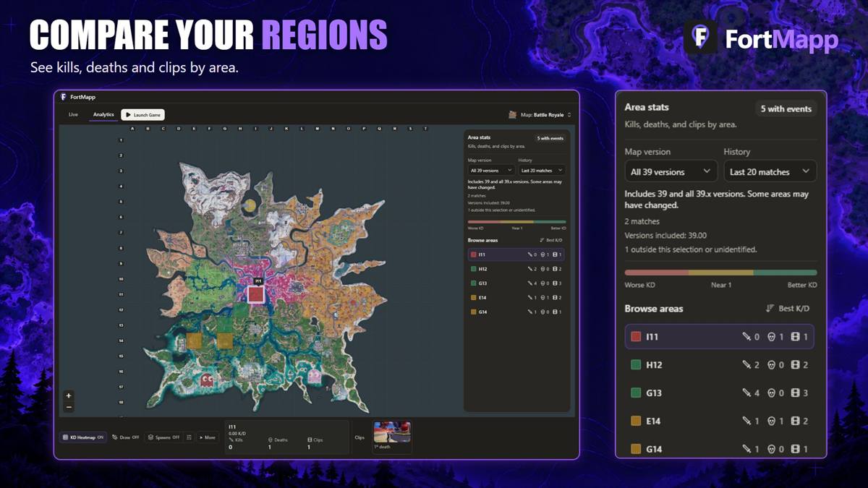Click the highlighted I11 square on the map
Image resolution: width=868 pixels, height=488 pixels.
click(x=256, y=294)
